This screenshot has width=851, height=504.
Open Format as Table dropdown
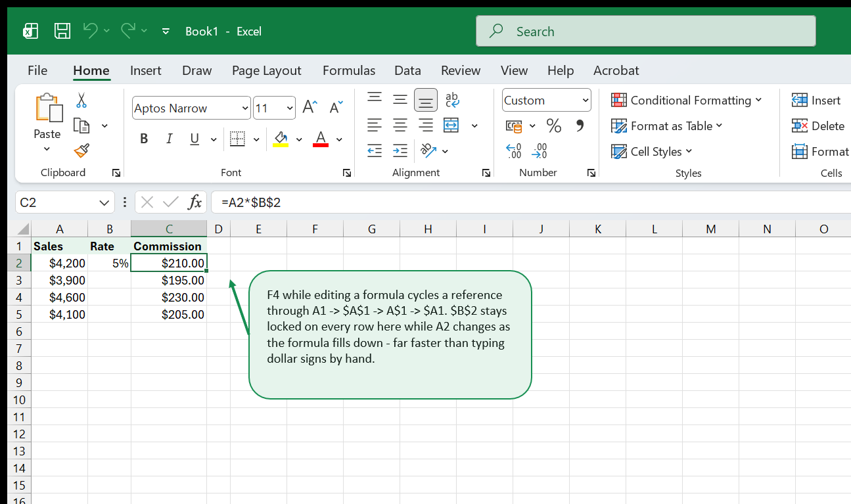point(666,126)
